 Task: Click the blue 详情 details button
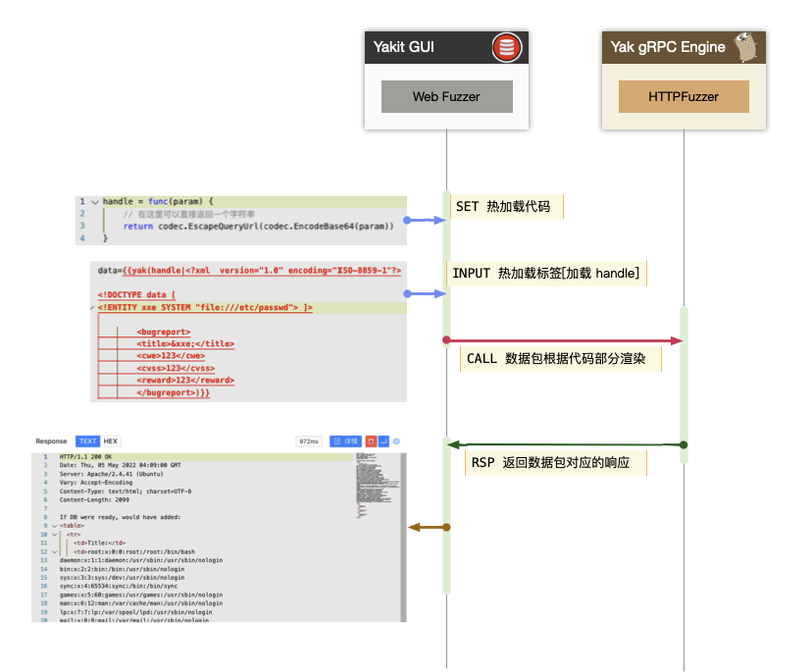(x=346, y=441)
